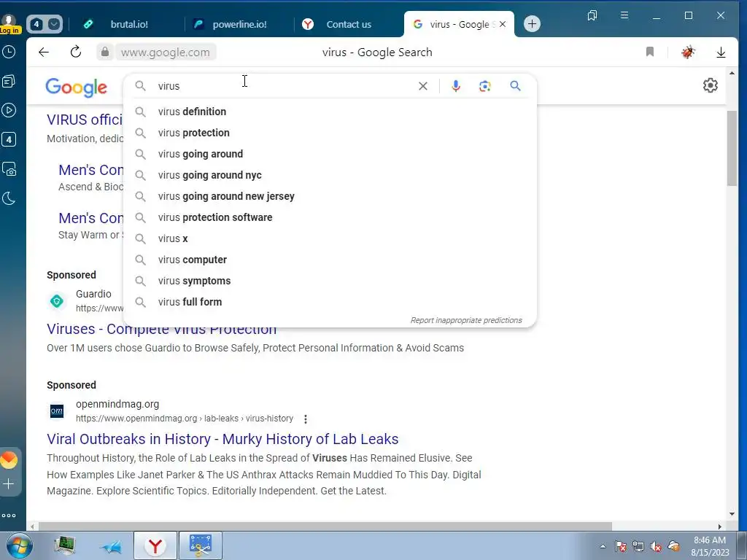Open the clock showing 8:46 AM
The height and width of the screenshot is (560, 747).
pyautogui.click(x=710, y=546)
